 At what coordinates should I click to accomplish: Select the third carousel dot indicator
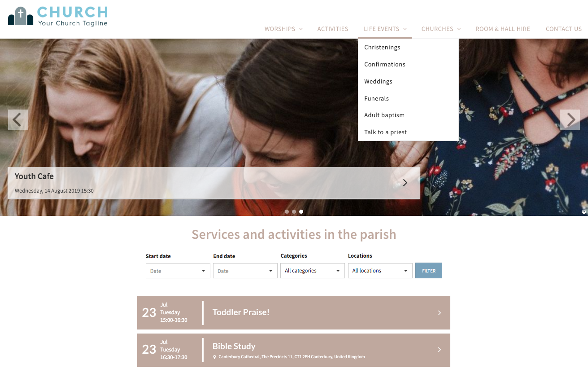click(x=301, y=211)
